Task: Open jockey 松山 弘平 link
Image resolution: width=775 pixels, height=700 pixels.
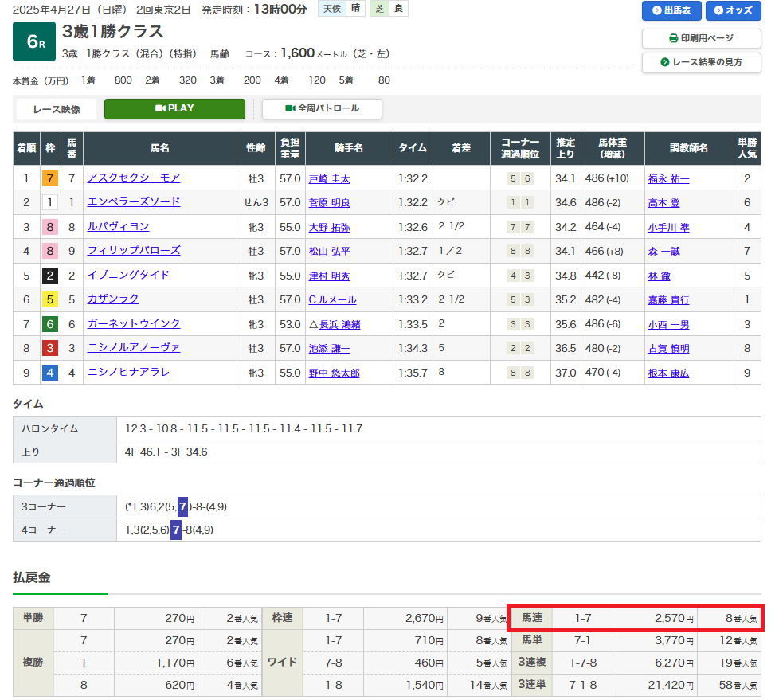Action: pos(329,252)
